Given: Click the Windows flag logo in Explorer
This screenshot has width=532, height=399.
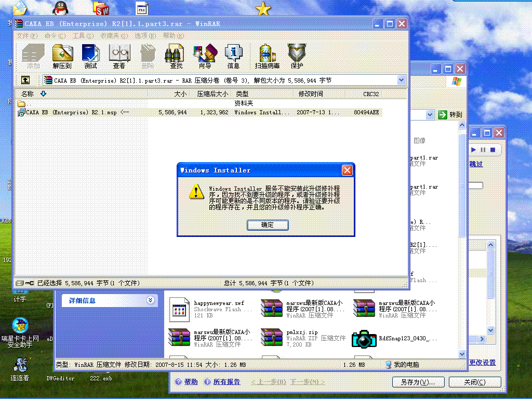Looking at the screenshot, I should click(x=456, y=82).
